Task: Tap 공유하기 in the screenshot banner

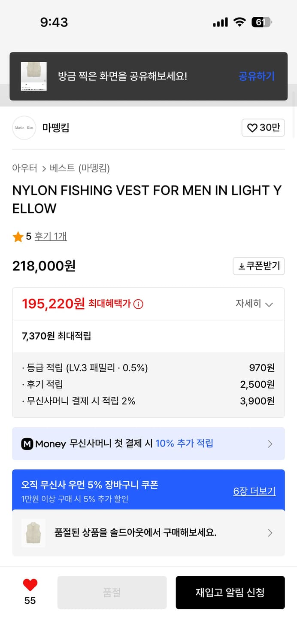Action: pyautogui.click(x=256, y=76)
